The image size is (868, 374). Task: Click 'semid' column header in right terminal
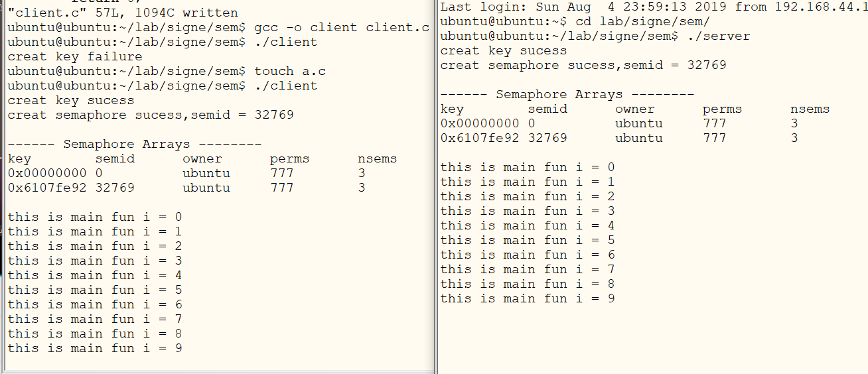pyautogui.click(x=547, y=109)
